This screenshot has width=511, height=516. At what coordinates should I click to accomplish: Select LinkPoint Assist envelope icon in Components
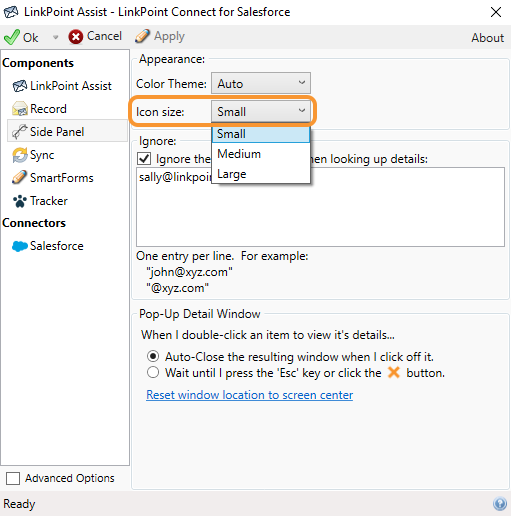pos(20,86)
